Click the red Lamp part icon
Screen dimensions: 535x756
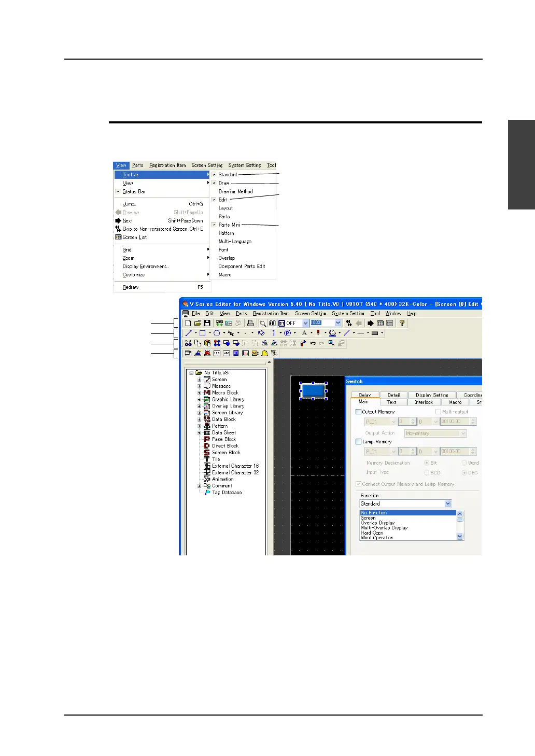pyautogui.click(x=207, y=353)
